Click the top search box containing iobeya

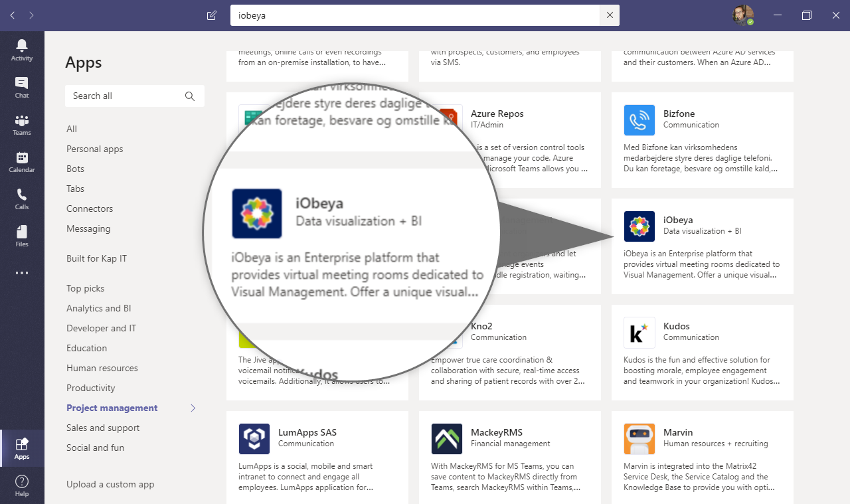[x=415, y=15]
